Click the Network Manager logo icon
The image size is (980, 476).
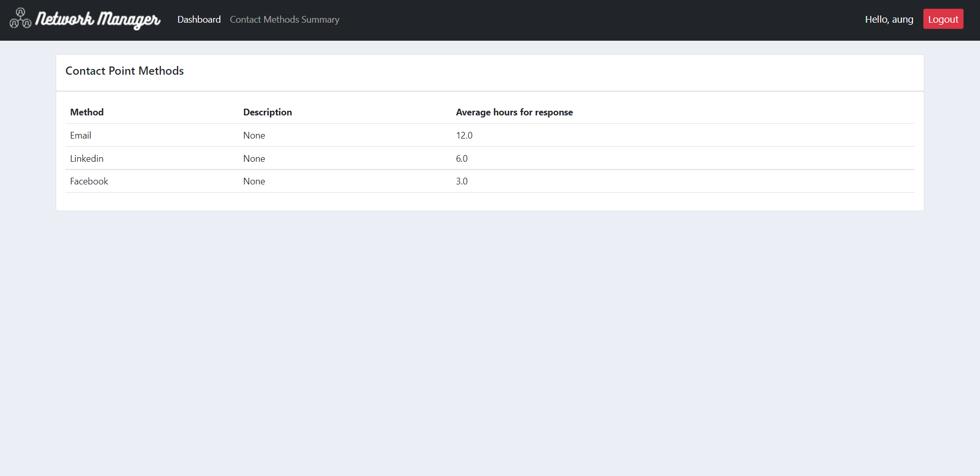[21, 19]
